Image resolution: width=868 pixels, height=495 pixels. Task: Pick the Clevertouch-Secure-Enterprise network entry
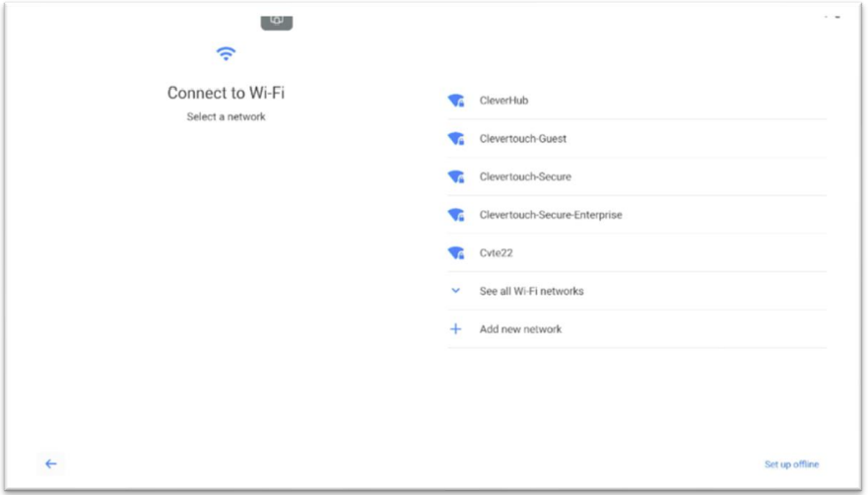(637, 215)
